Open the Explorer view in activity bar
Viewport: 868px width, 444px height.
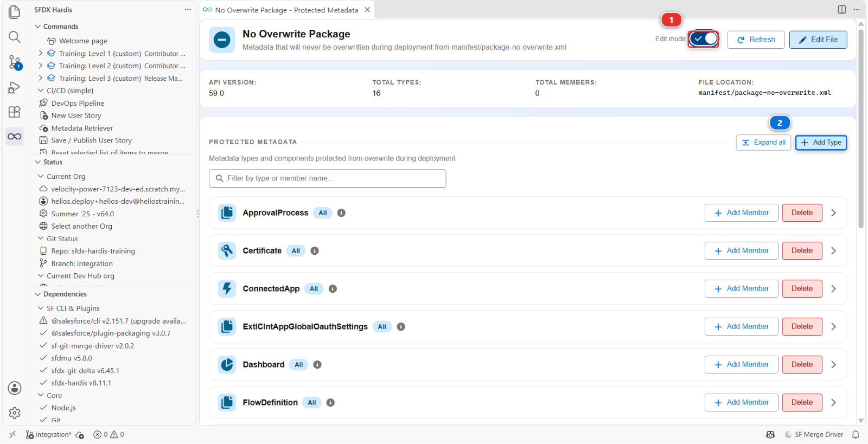click(x=15, y=12)
